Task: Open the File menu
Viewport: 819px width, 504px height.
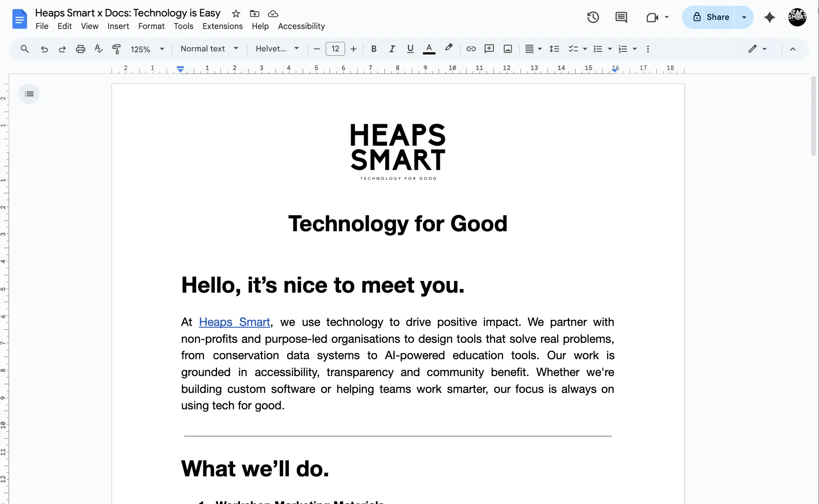Action: pyautogui.click(x=42, y=26)
